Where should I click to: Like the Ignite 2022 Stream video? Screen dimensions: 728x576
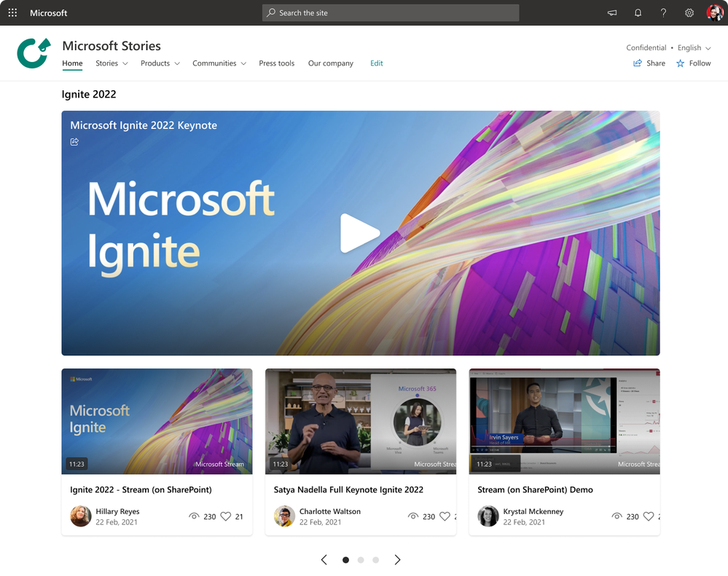(x=226, y=516)
